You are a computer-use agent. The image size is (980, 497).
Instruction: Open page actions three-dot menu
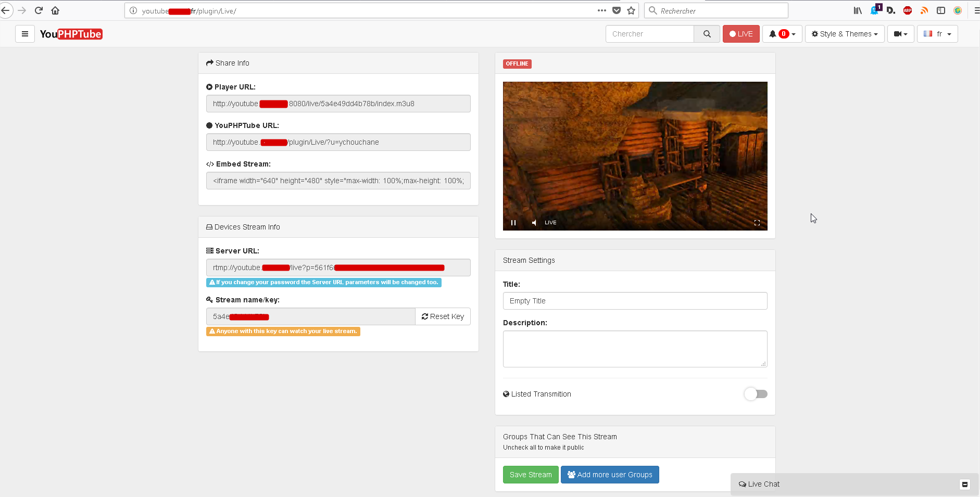coord(602,10)
